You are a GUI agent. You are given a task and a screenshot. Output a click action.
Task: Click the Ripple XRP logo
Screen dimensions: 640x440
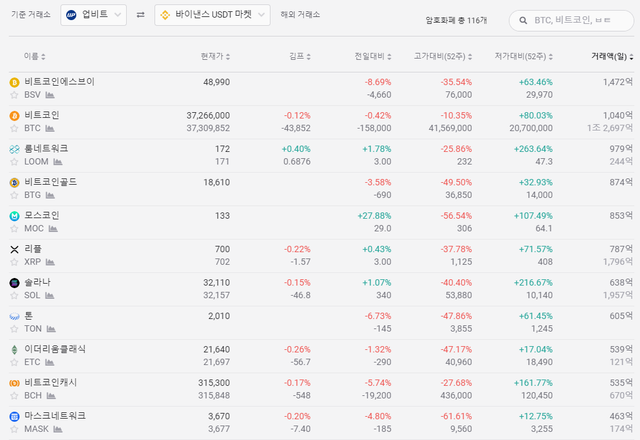point(14,249)
